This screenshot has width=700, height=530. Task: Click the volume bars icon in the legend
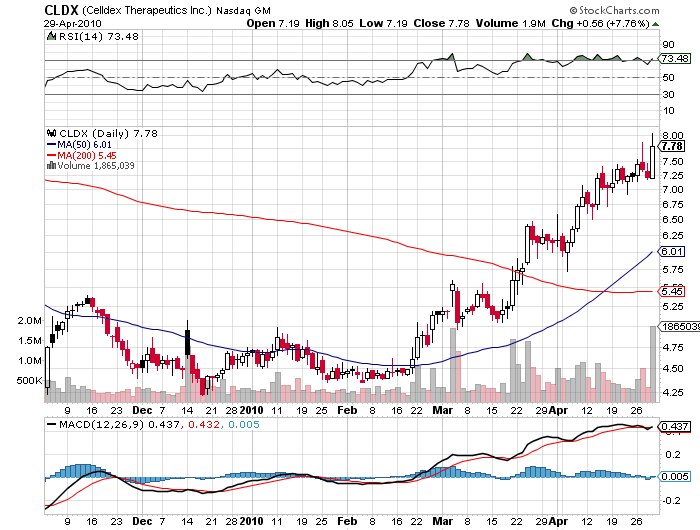[51, 166]
